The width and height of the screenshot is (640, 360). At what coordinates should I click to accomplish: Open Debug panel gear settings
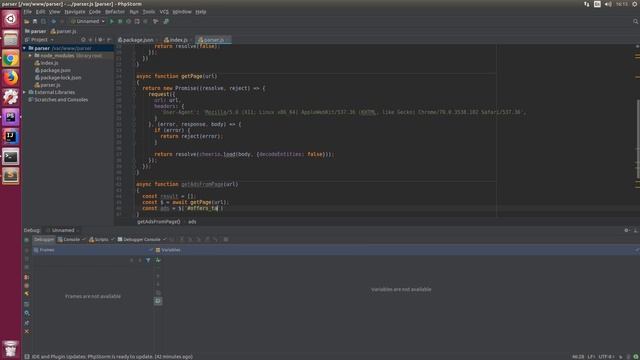click(x=627, y=230)
